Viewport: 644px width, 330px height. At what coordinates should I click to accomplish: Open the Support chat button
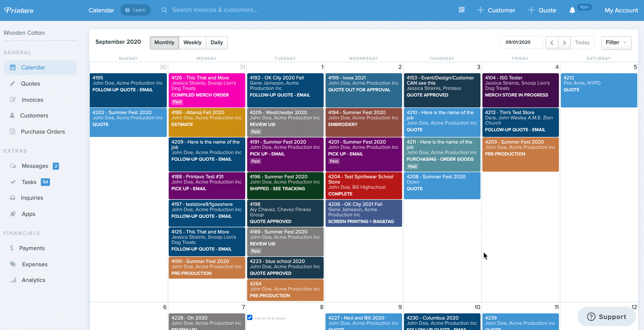pos(606,317)
